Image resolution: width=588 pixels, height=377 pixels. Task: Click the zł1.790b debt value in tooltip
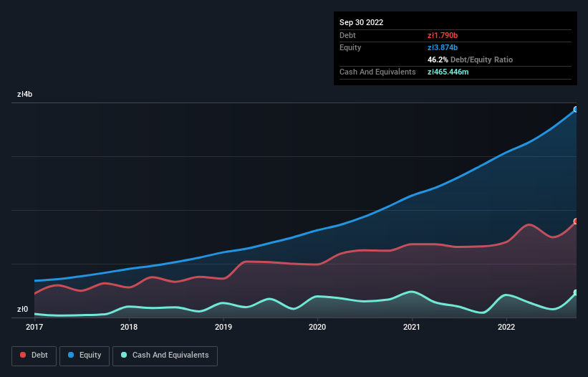(x=443, y=35)
